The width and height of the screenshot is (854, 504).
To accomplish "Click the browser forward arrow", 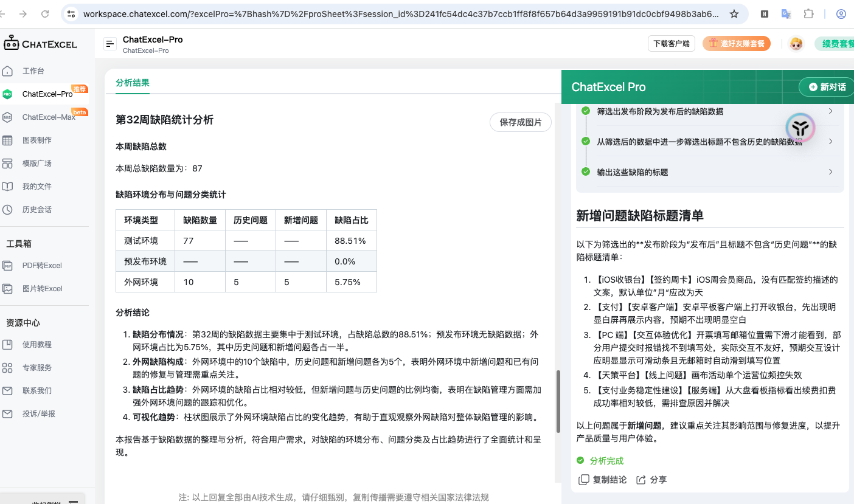I will coord(23,13).
